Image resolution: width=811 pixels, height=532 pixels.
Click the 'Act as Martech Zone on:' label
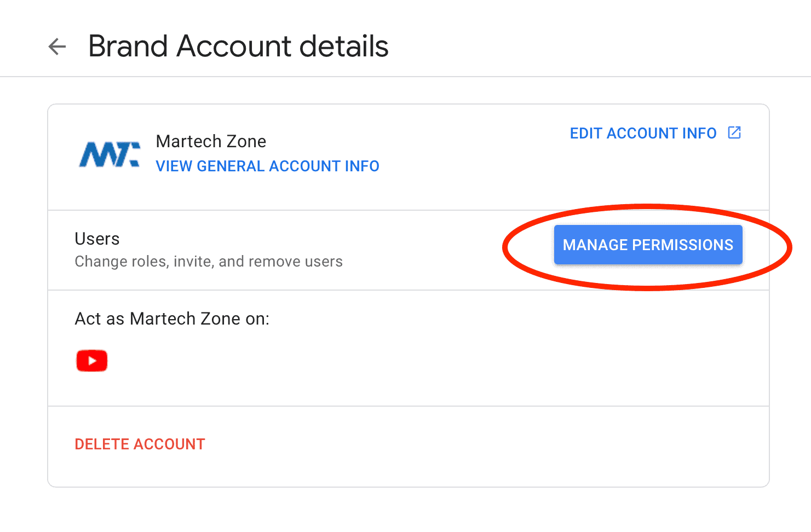[x=172, y=319]
